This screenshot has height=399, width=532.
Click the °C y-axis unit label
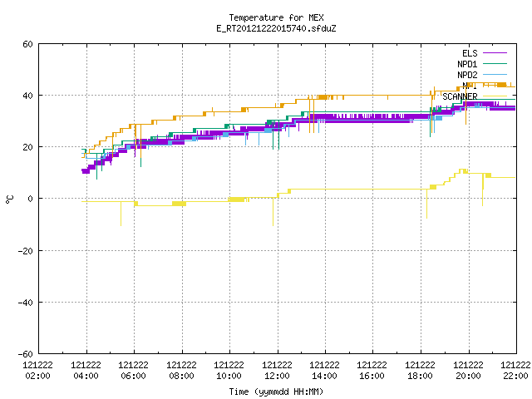pos(10,199)
